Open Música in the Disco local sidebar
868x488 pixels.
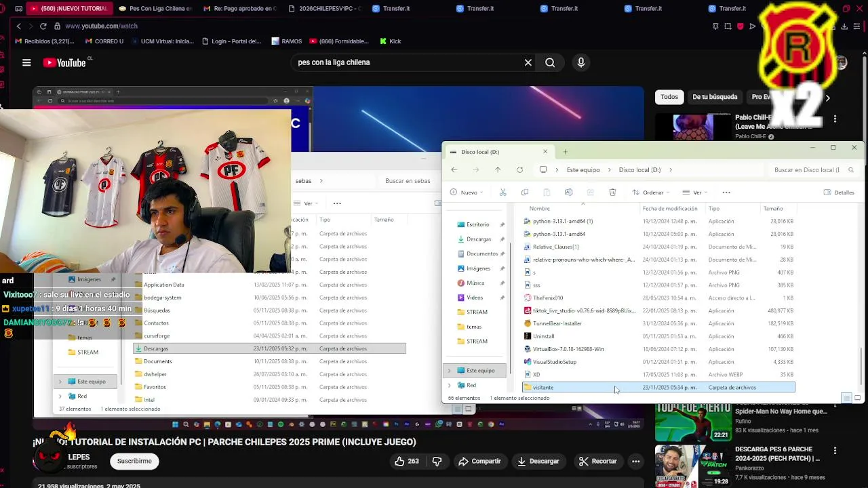pyautogui.click(x=475, y=283)
